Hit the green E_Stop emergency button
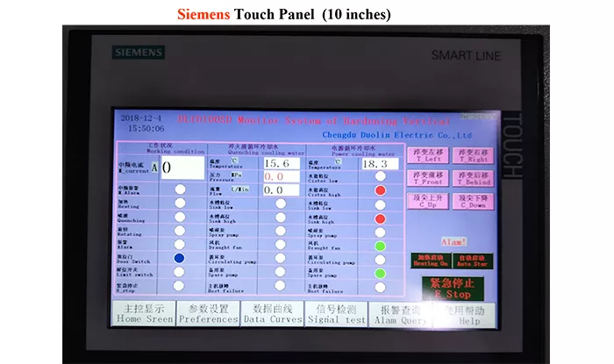 (453, 289)
